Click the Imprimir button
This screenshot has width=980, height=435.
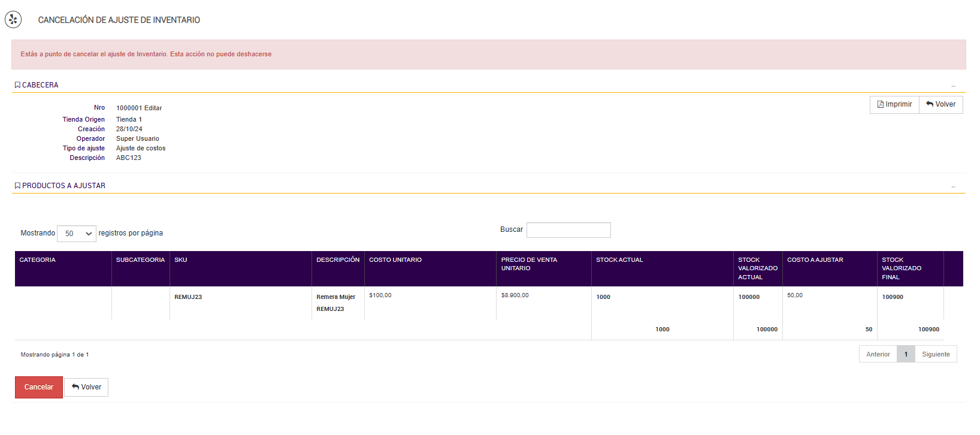894,105
